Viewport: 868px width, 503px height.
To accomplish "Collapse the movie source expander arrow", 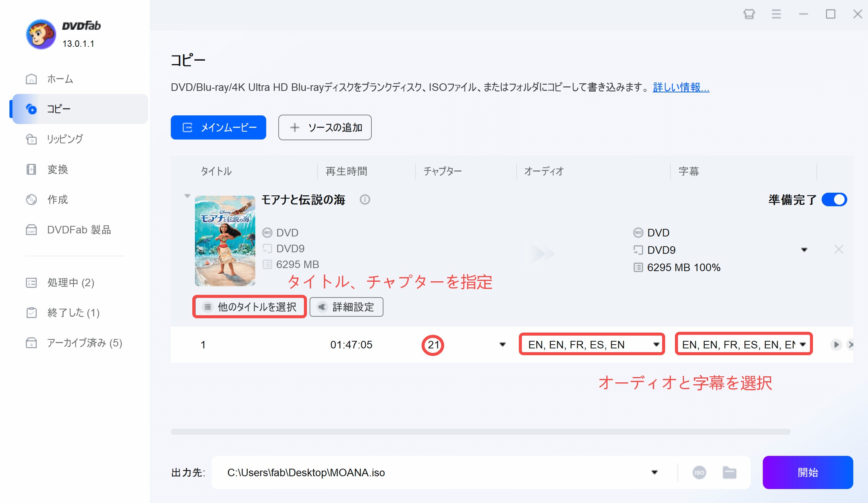I will [x=187, y=196].
